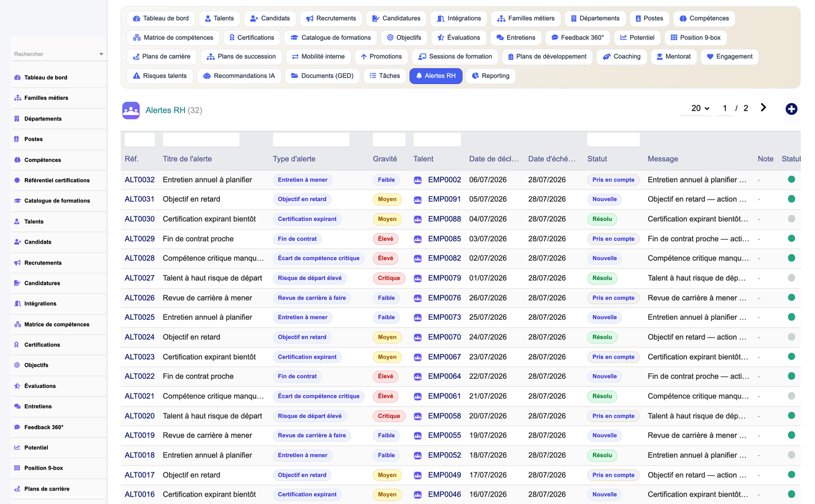Click the Critique badge for ALT0027
This screenshot has height=504, width=815.
coord(389,278)
